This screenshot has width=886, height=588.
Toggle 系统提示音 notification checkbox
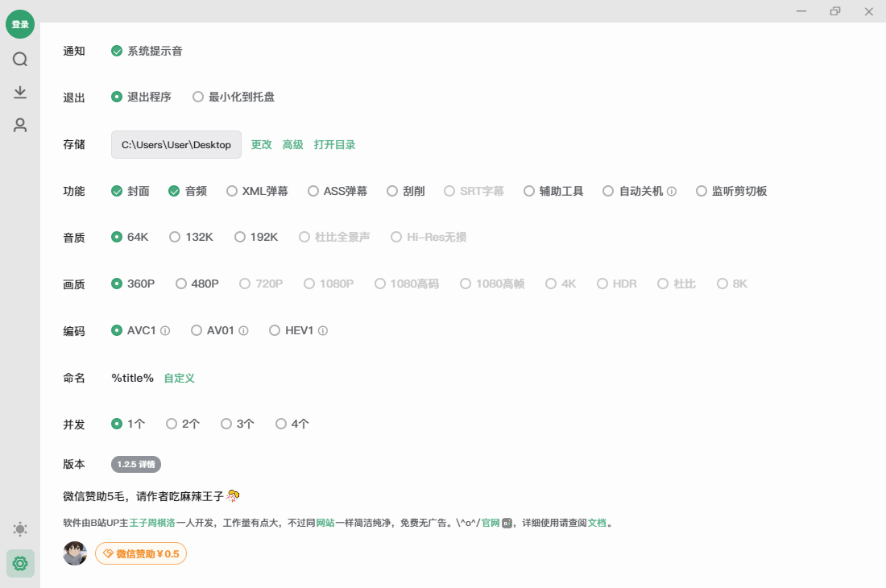[x=147, y=51]
